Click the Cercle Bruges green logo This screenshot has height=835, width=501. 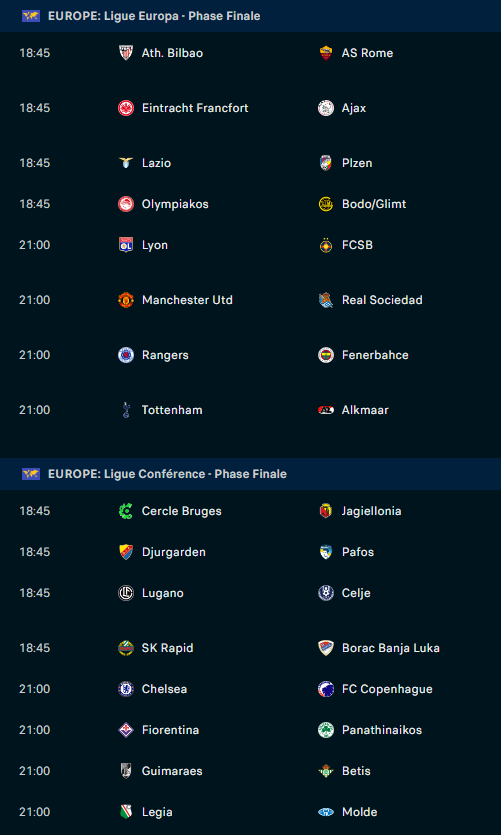click(x=126, y=511)
